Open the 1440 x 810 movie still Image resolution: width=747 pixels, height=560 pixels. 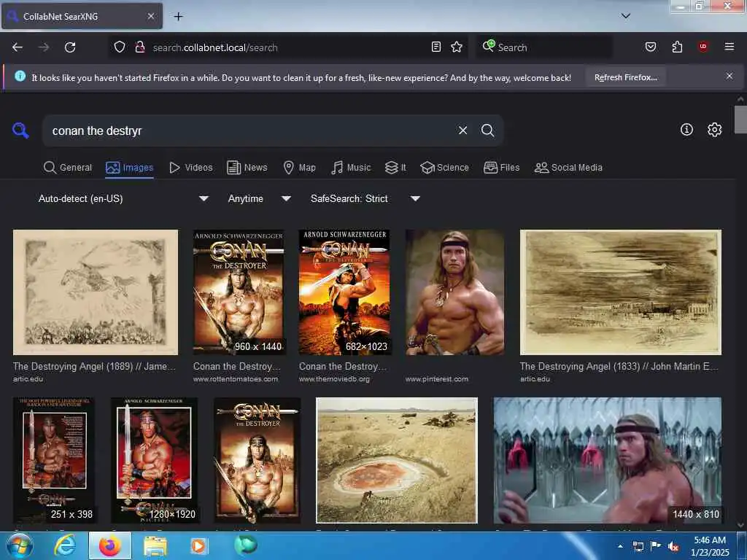pyautogui.click(x=608, y=461)
